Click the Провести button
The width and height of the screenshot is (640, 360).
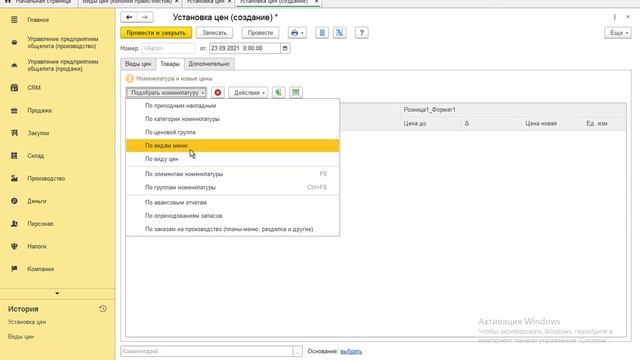point(260,33)
